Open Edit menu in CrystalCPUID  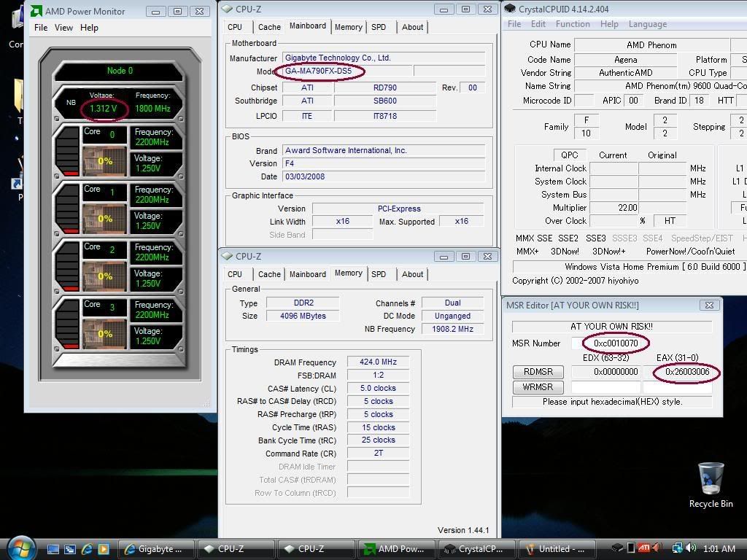tap(538, 24)
